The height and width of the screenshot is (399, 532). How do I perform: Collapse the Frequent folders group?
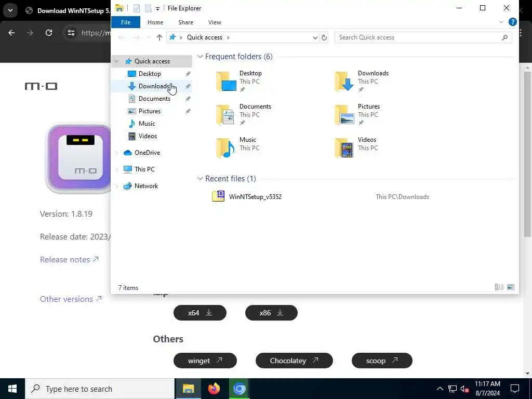click(200, 56)
